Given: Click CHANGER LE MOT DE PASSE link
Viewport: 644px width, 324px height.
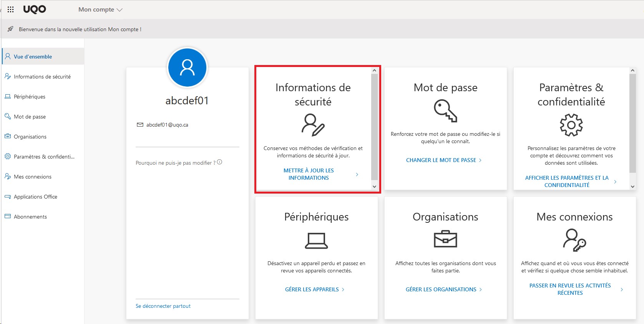Looking at the screenshot, I should [441, 160].
